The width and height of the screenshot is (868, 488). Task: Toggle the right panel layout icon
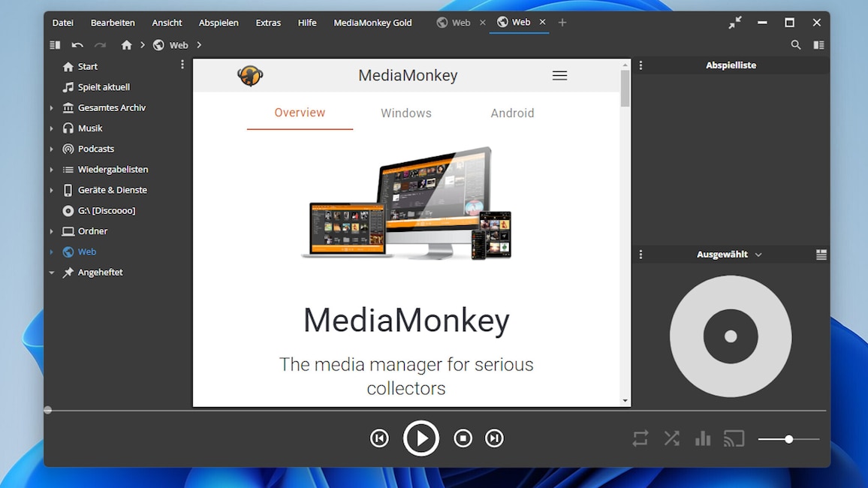click(x=818, y=45)
